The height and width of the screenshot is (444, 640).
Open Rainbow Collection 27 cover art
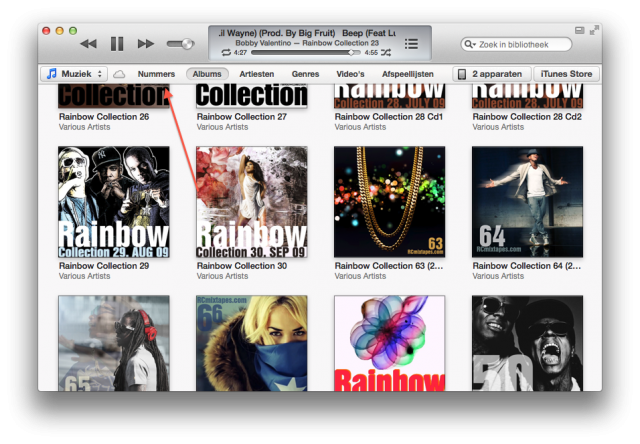point(251,96)
